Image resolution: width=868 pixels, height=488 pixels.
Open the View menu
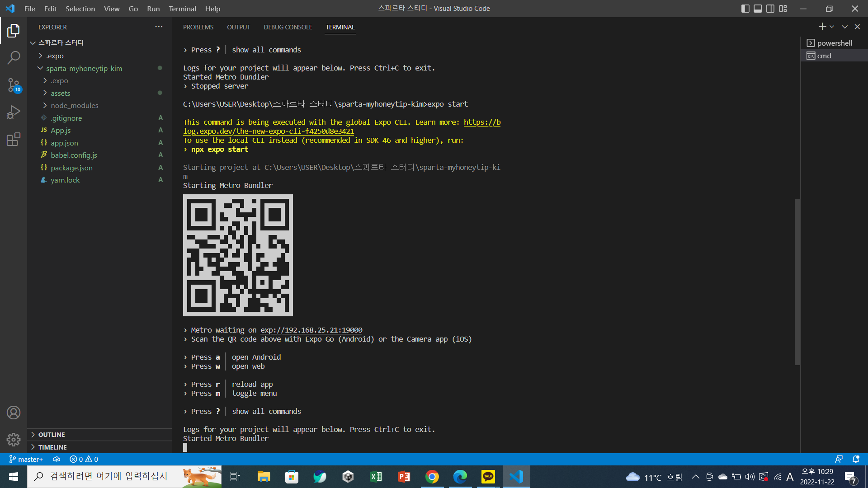[x=112, y=9]
